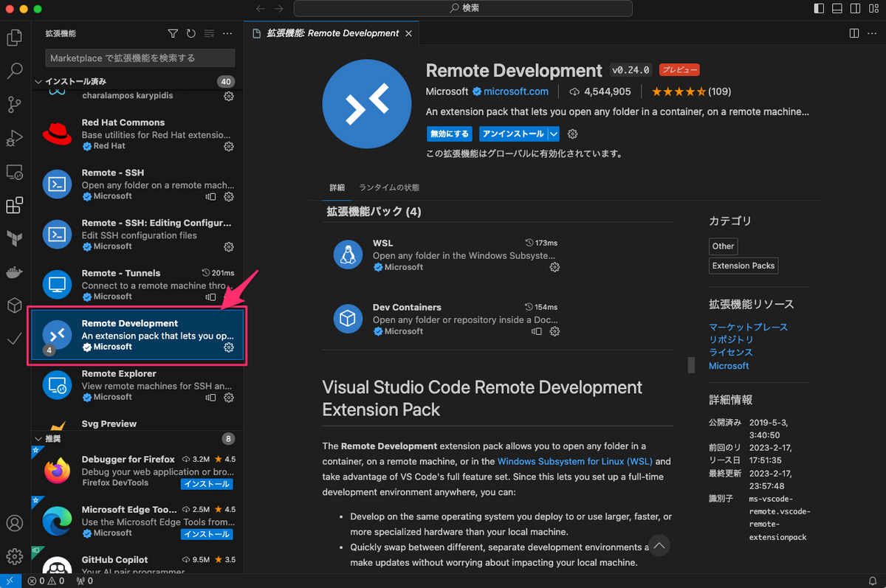The height and width of the screenshot is (588, 886).
Task: Open manage gear for WSL pack item
Action: (555, 267)
